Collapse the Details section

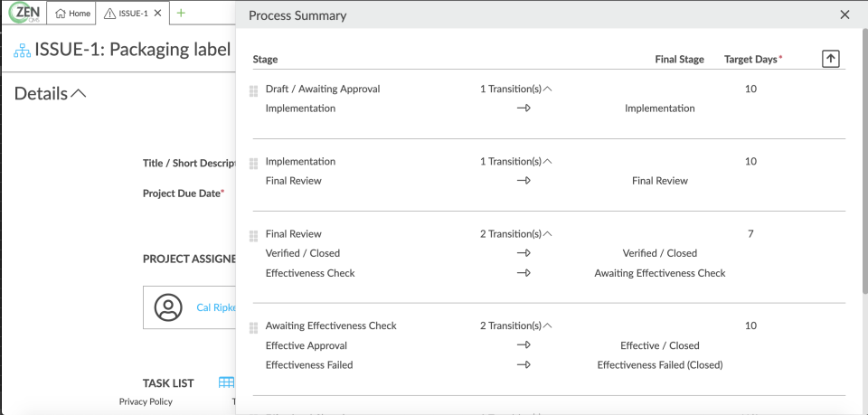(79, 93)
